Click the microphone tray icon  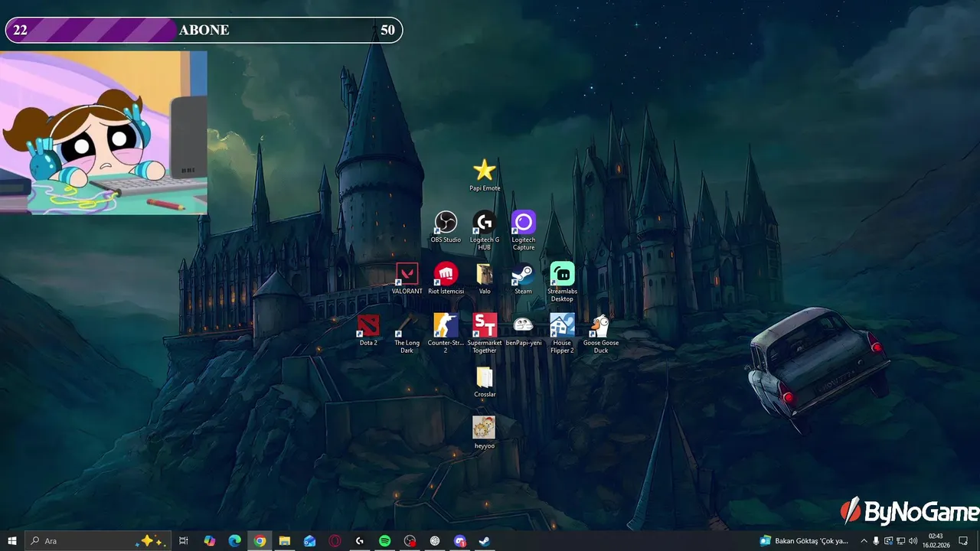coord(877,541)
